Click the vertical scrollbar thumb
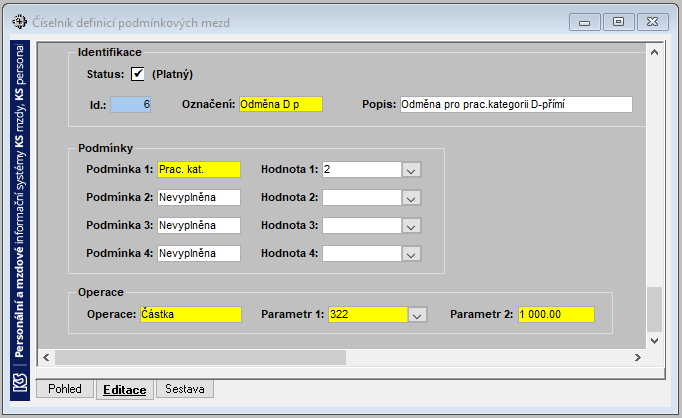Viewport: 682px width, 418px height. coord(655,309)
